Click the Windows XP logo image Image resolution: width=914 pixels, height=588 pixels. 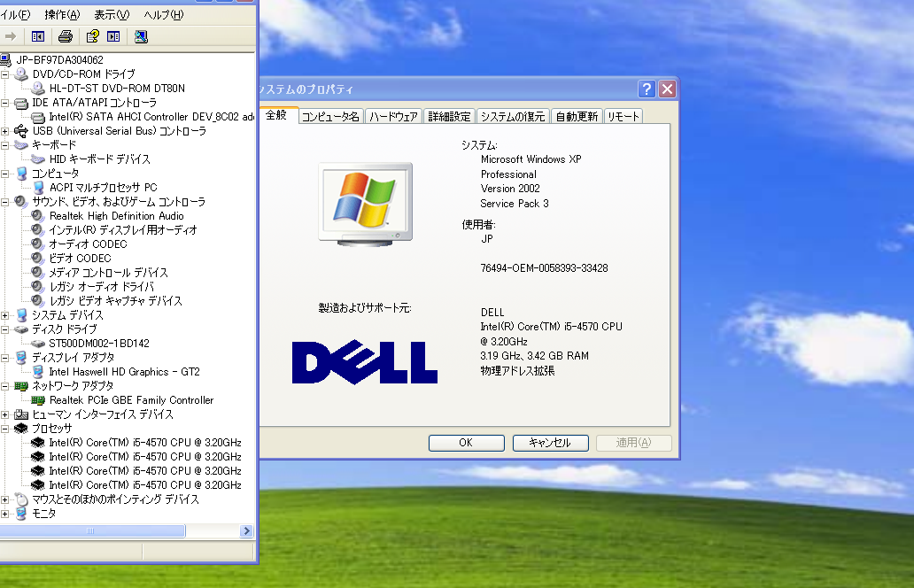coord(366,205)
